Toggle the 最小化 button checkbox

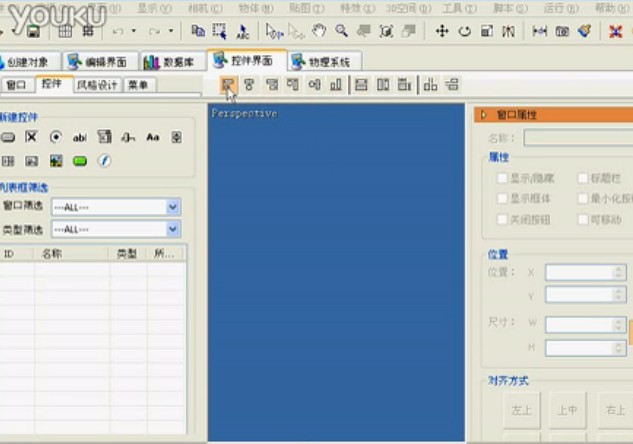(x=583, y=198)
